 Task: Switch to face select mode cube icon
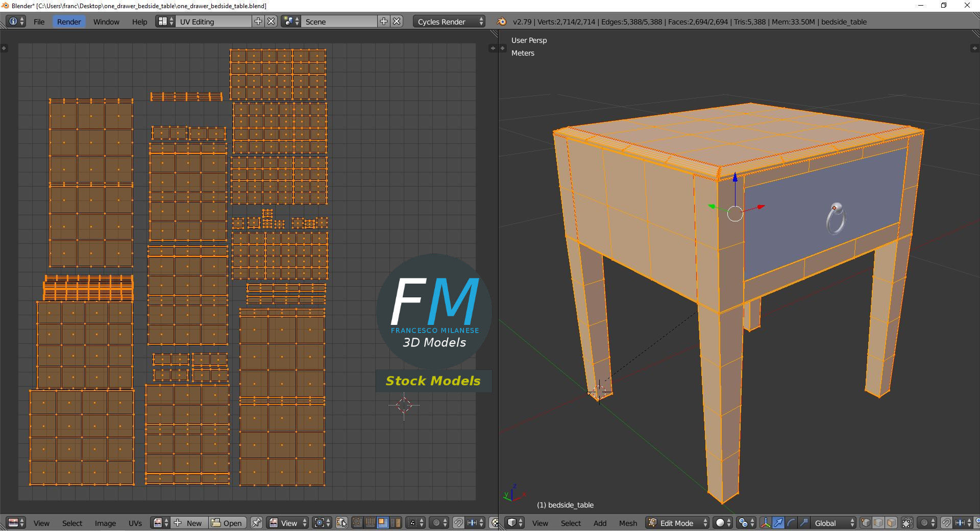(891, 523)
